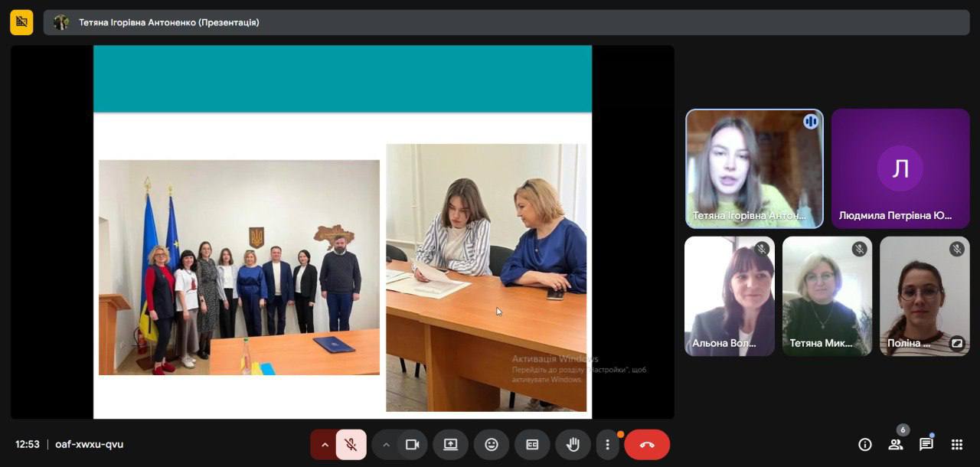The image size is (980, 467).
Task: Click the present screen icon
Action: click(450, 445)
